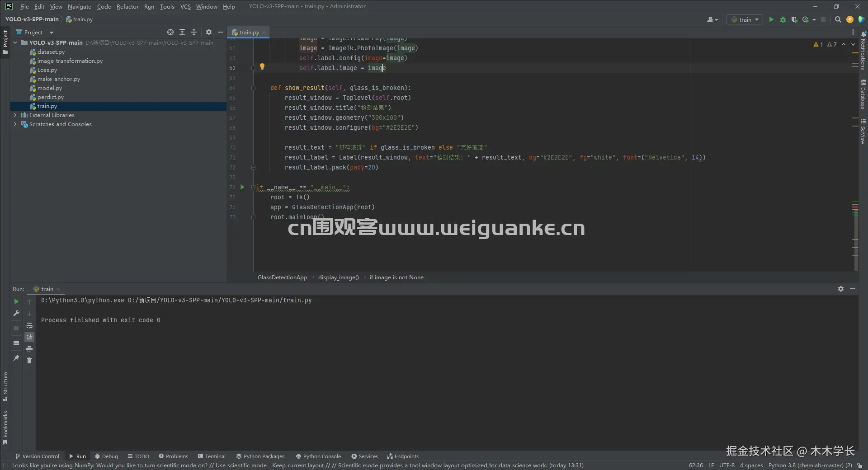Open Search Everywhere magnifier icon
Viewport: 868px width, 470px height.
coord(838,19)
